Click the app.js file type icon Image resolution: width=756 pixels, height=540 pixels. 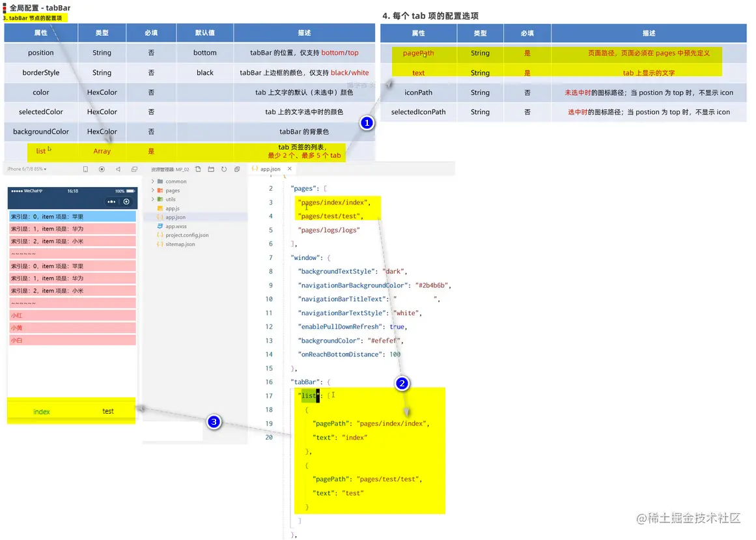(160, 208)
